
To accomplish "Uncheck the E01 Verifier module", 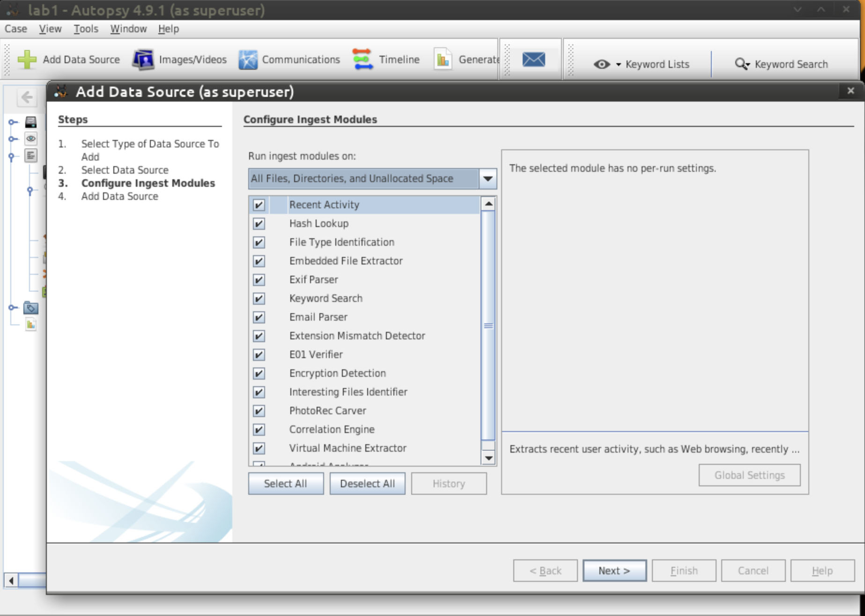I will pyautogui.click(x=259, y=354).
